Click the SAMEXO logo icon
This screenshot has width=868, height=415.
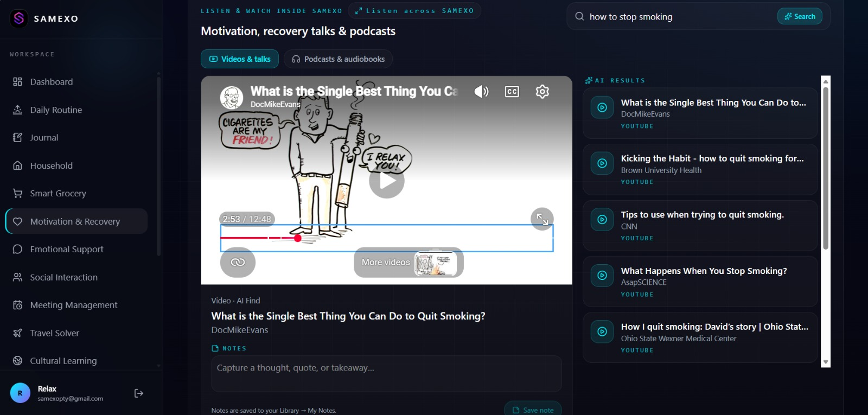19,18
